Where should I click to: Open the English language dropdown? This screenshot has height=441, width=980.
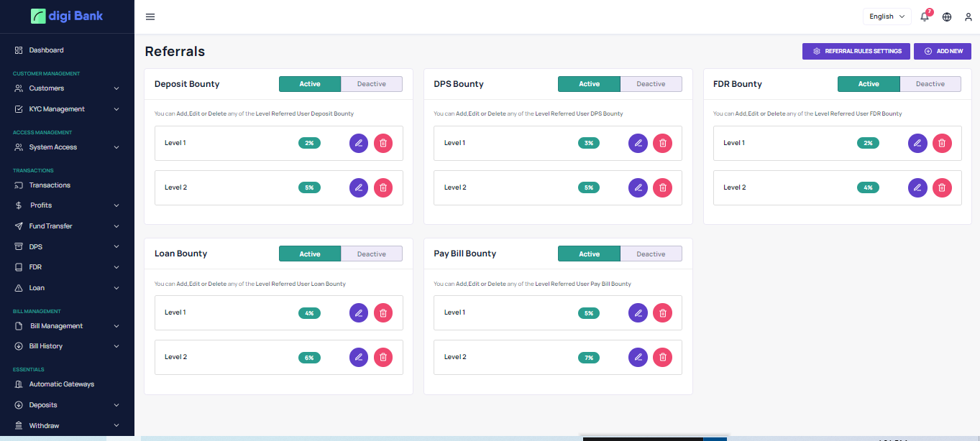887,17
